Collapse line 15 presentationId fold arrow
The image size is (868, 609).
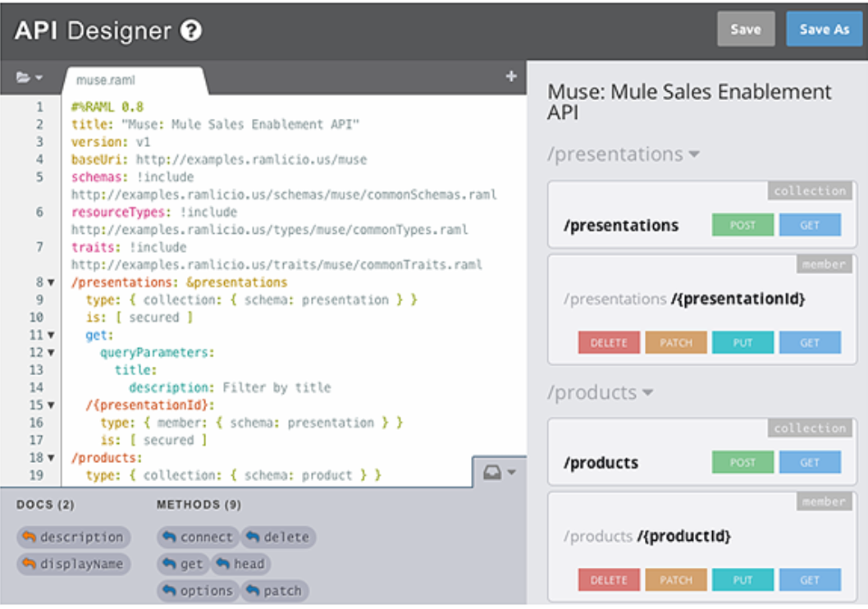pyautogui.click(x=51, y=405)
